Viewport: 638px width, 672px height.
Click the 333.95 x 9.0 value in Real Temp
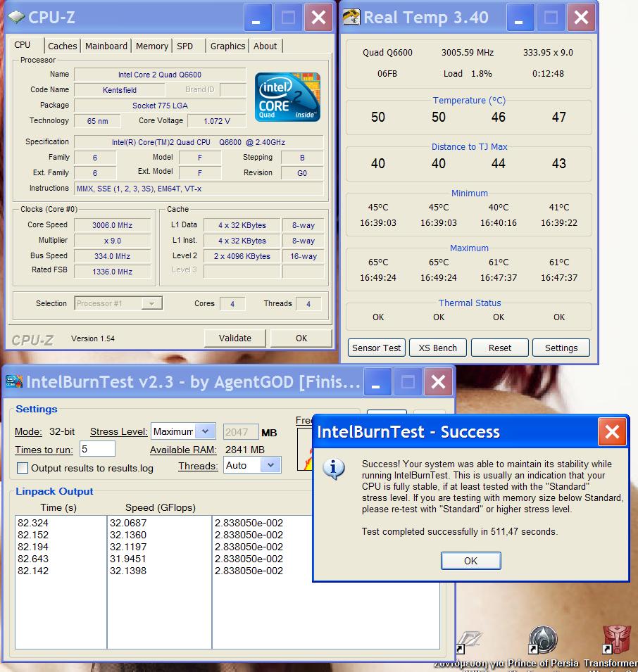548,52
